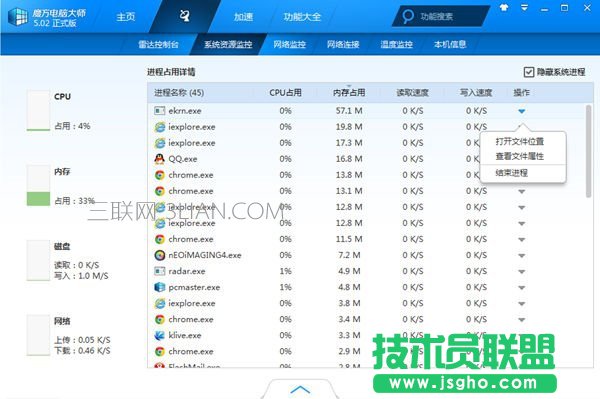
Task: Click the IE icon of 3.8 M iexplore.exe
Action: click(160, 304)
